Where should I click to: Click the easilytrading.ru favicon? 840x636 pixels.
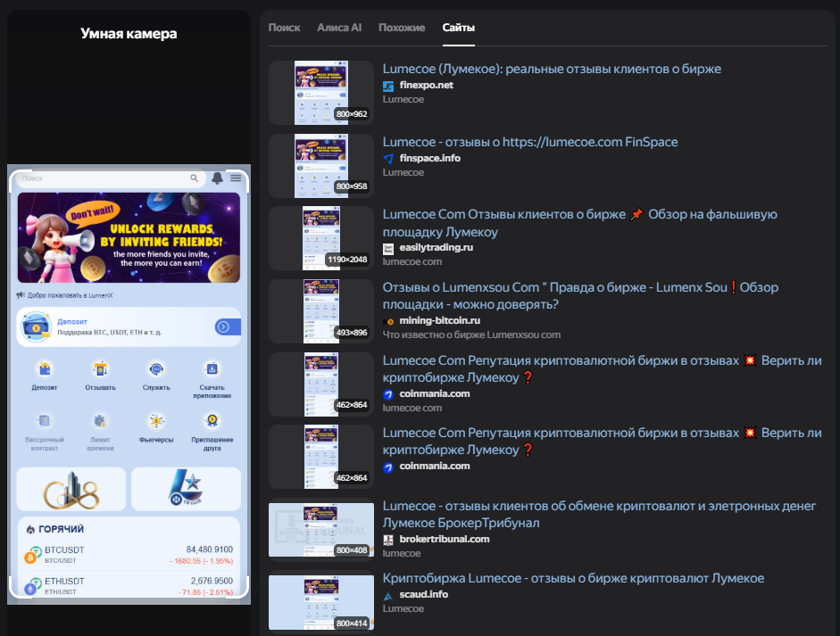[388, 248]
